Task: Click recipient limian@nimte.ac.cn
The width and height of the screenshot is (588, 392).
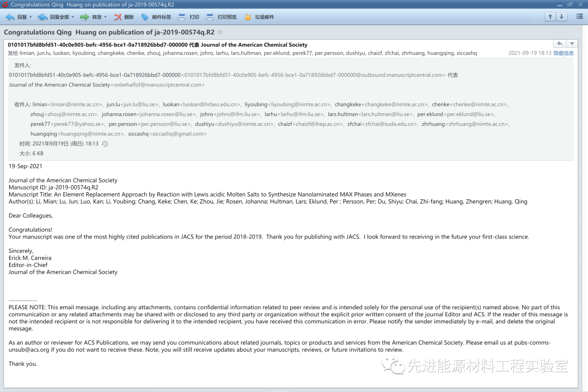Action: [x=75, y=105]
